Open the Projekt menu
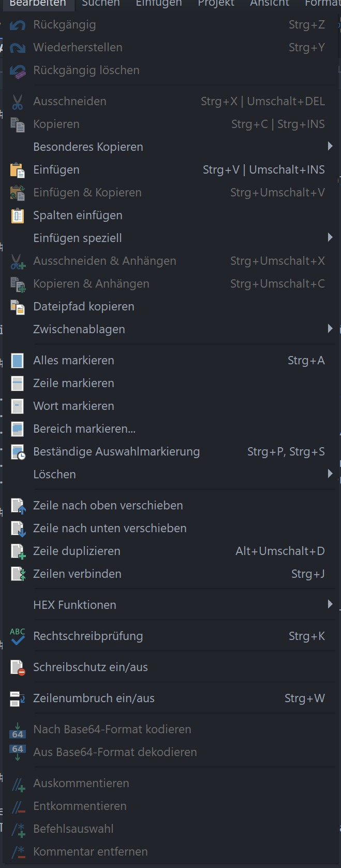Image resolution: width=341 pixels, height=868 pixels. [x=216, y=3]
